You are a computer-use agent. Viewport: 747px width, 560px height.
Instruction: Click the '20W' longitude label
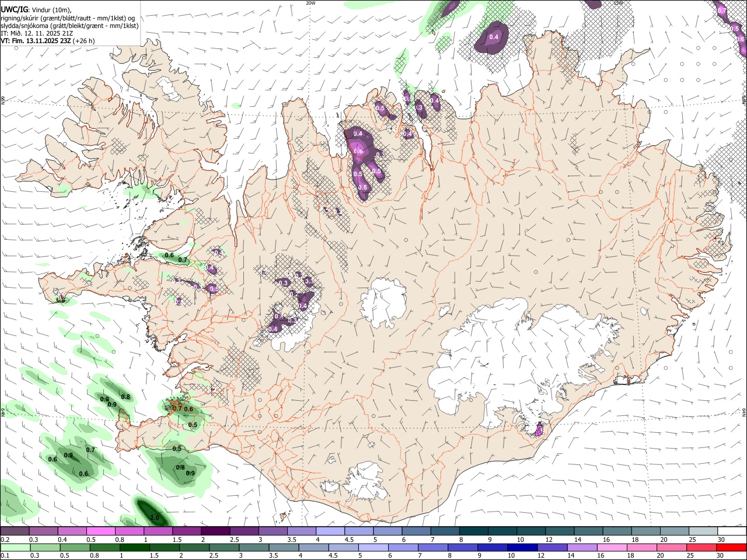click(310, 2)
